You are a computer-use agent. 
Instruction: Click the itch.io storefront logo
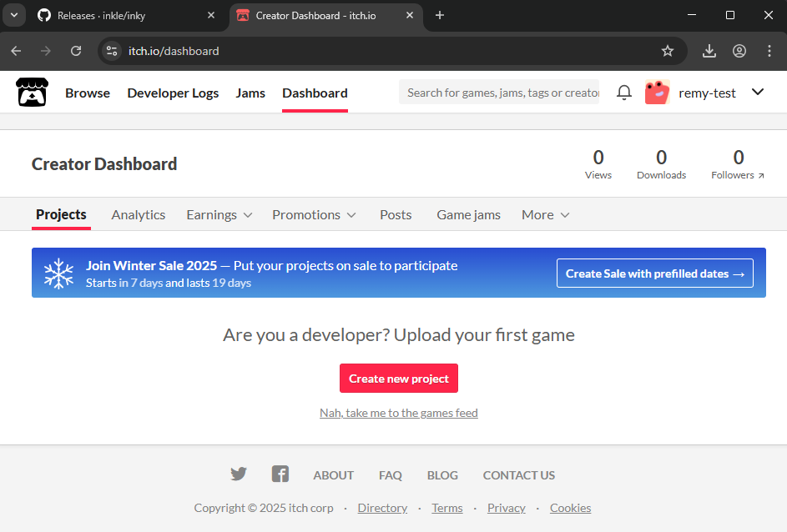tap(32, 92)
